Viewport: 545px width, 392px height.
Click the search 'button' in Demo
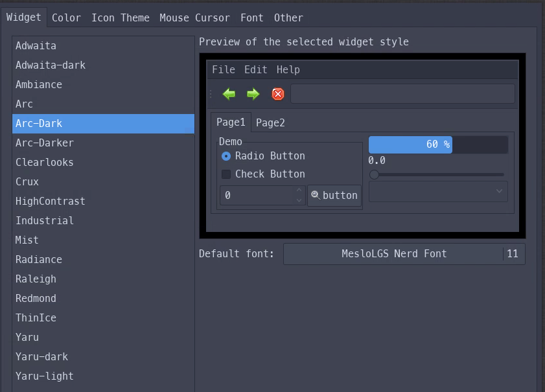click(334, 195)
